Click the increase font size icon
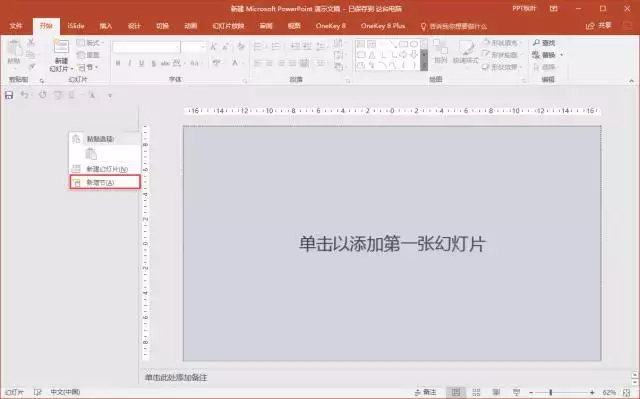The width and height of the screenshot is (640, 399). (213, 47)
